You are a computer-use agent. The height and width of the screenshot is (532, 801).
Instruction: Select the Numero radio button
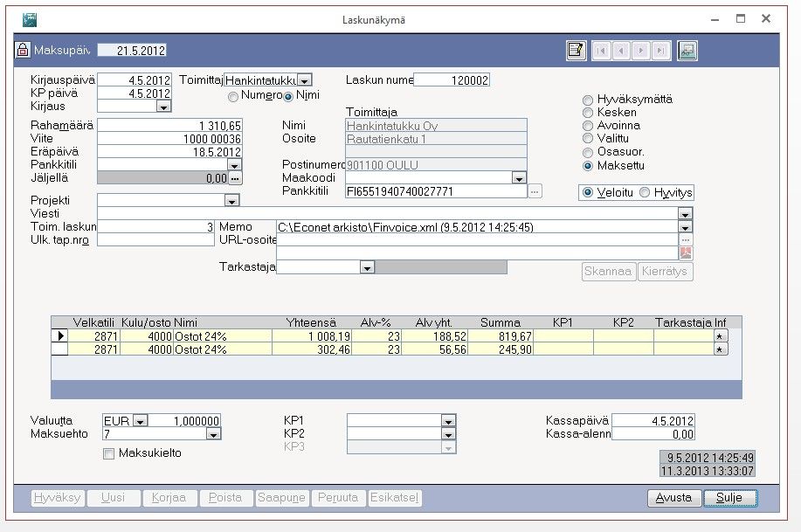click(233, 96)
